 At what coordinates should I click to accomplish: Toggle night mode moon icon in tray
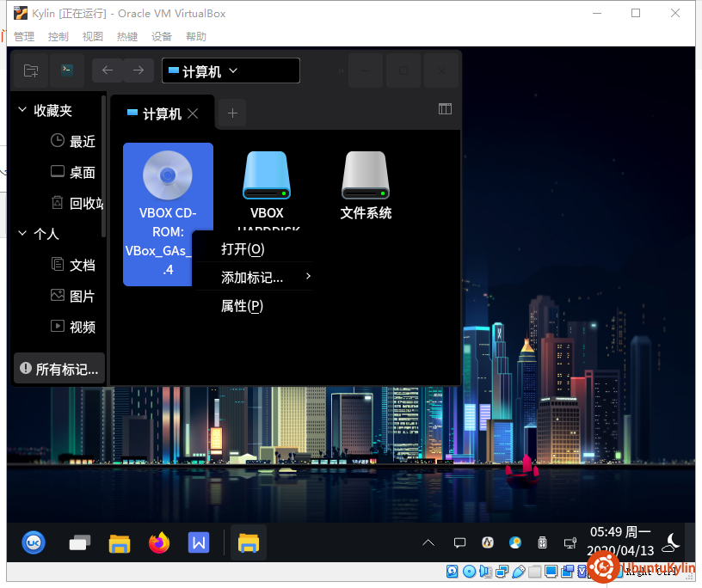tap(671, 542)
